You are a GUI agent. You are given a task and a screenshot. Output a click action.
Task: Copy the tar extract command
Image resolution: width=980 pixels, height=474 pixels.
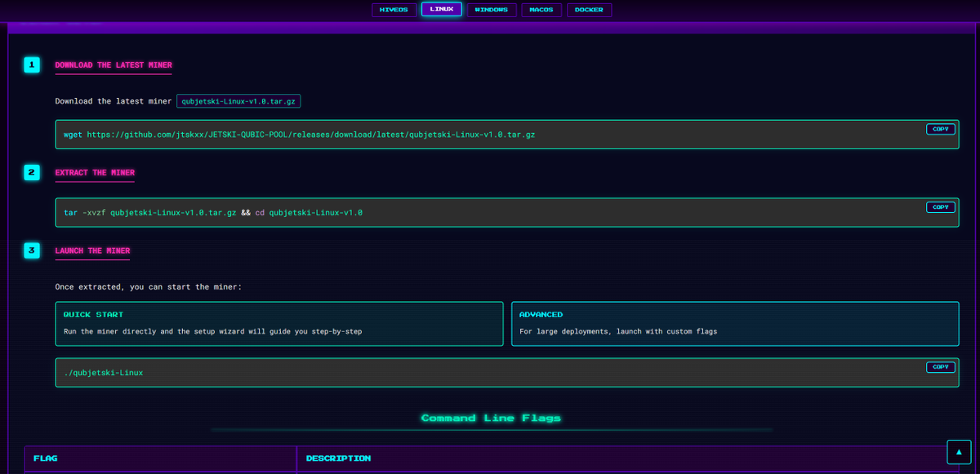(941, 207)
